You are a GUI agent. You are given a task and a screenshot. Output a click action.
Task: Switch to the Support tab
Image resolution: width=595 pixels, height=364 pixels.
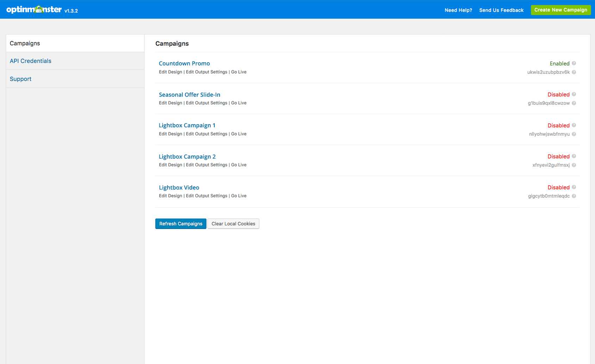[21, 79]
